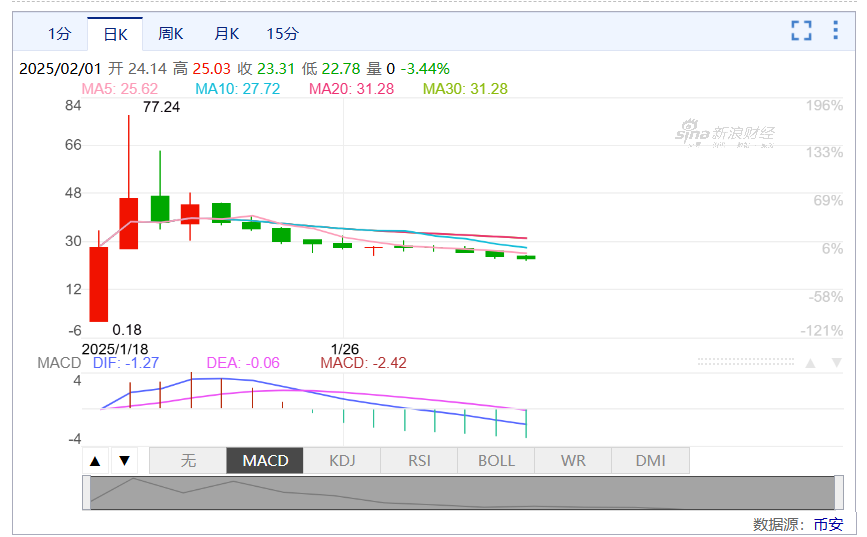Select the DMI indicator

(650, 461)
